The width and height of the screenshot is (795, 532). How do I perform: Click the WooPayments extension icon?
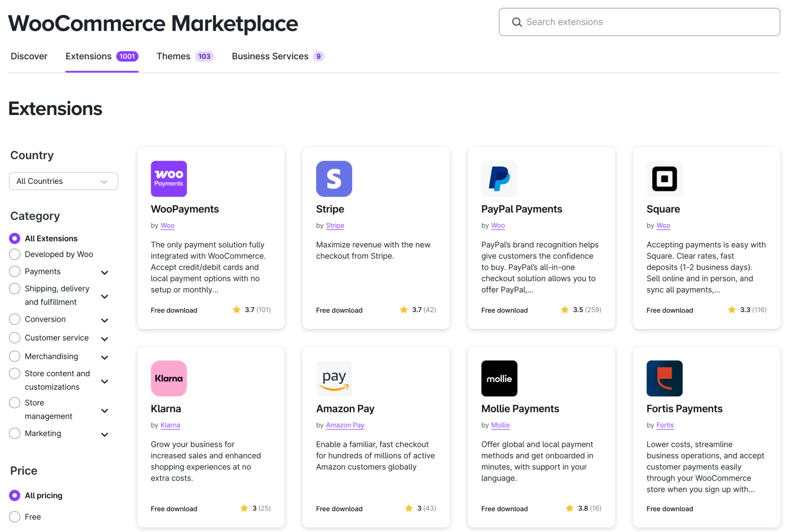[169, 179]
